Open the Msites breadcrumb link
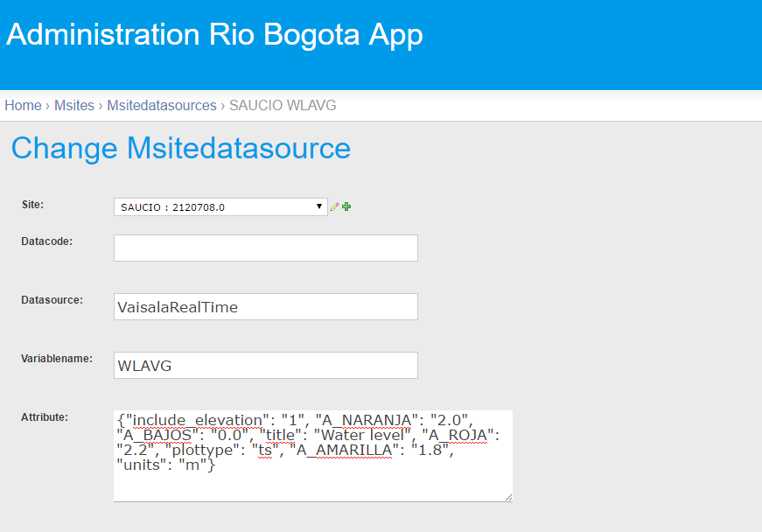 [74, 105]
